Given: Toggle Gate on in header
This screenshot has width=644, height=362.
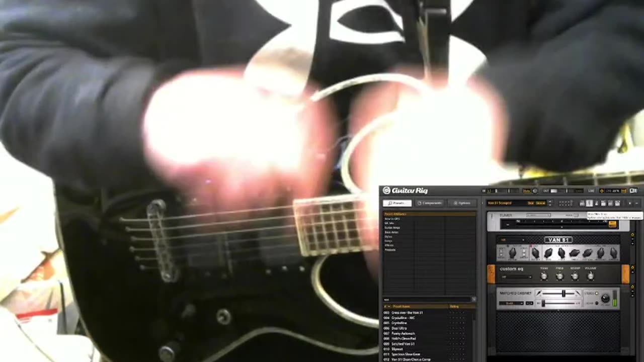Looking at the screenshot, I should tap(527, 191).
